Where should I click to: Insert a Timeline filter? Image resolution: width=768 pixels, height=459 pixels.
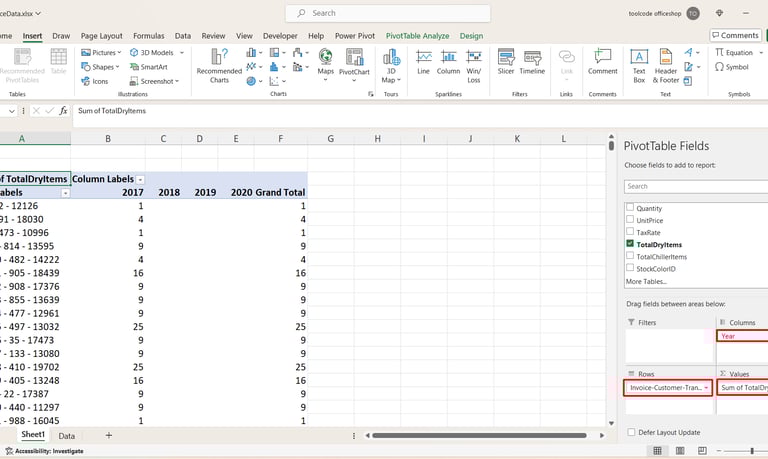[532, 62]
